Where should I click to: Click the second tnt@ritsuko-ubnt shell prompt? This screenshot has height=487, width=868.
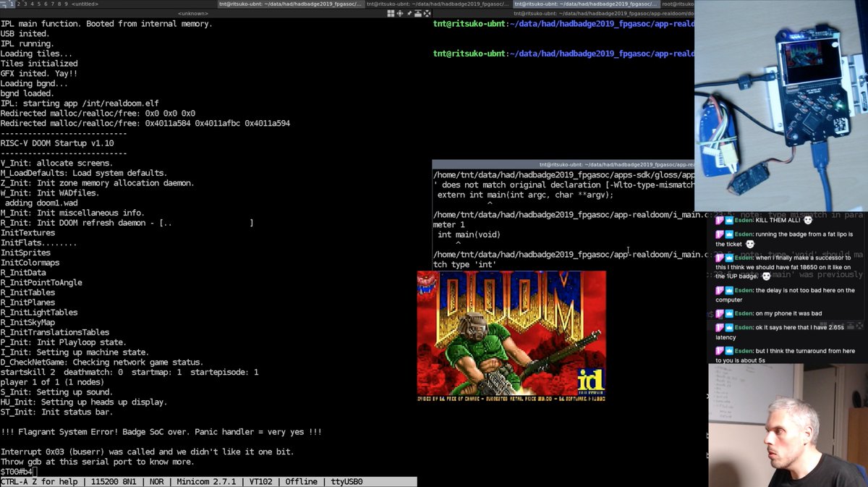(563, 54)
